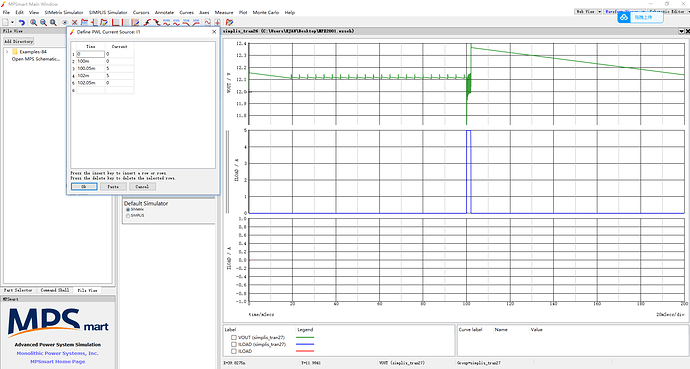Screen dimensions: 690x369
Task: Open the Web View dropdown arrow
Action: (599, 12)
